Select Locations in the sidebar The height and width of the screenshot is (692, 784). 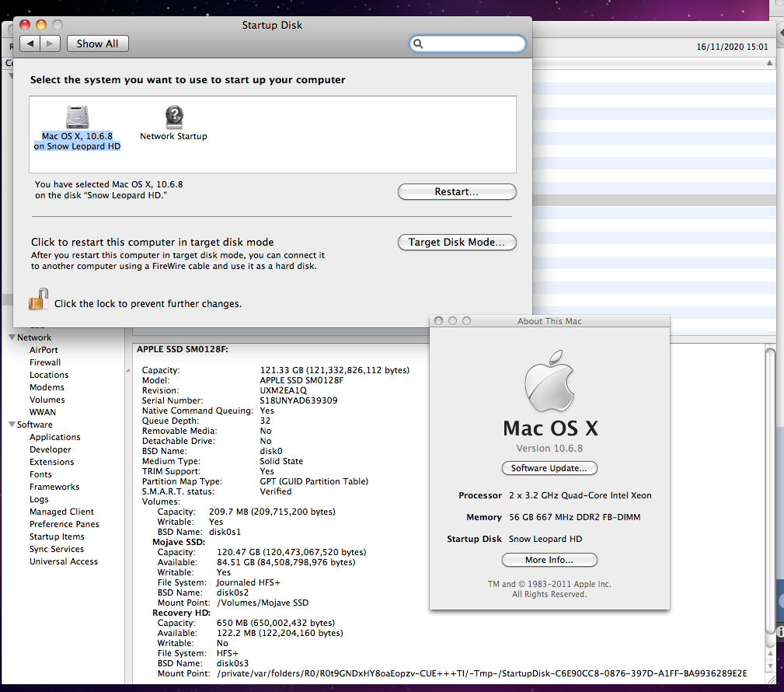[49, 375]
